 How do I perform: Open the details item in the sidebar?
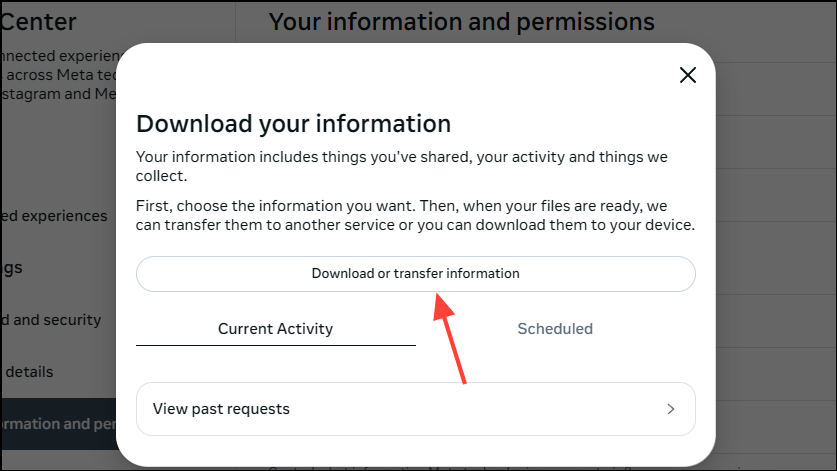[x=28, y=372]
